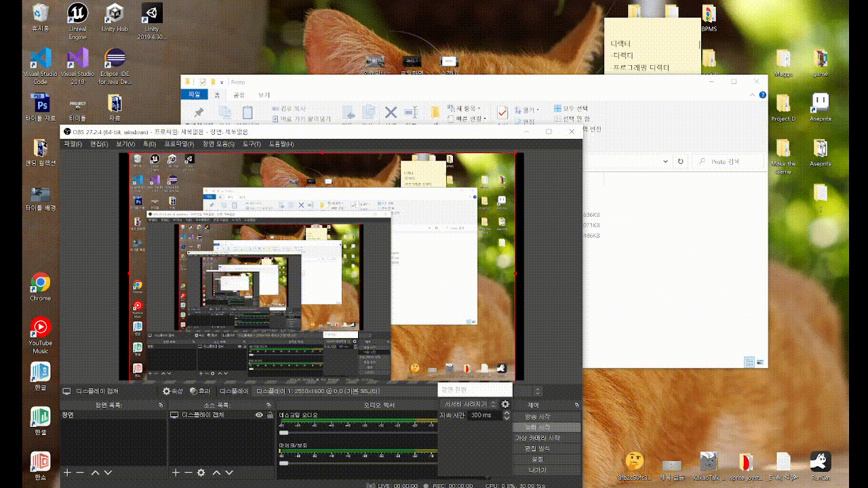The height and width of the screenshot is (488, 868).
Task: Add a source with plus icon
Action: [176, 472]
